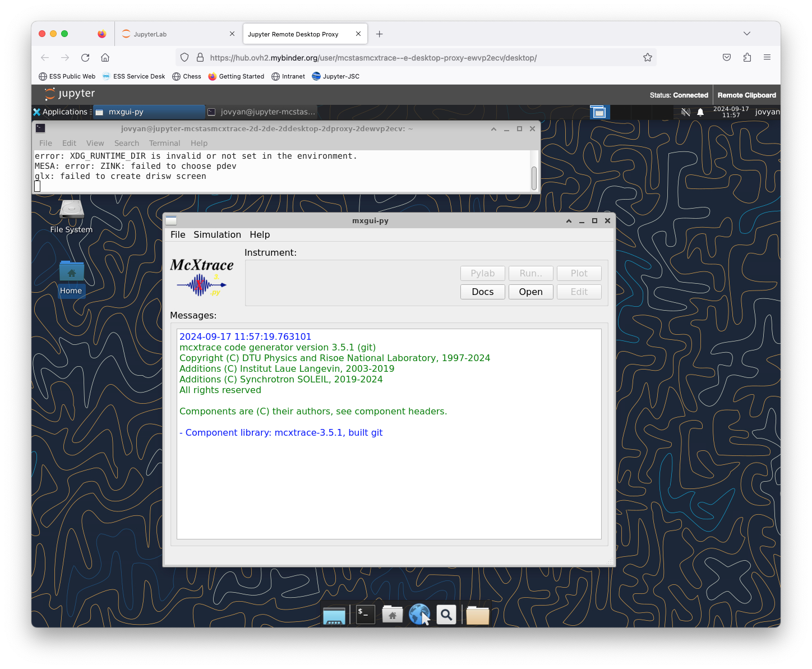Click the notification bell in panel
Viewport: 812px width, 669px height.
[700, 112]
